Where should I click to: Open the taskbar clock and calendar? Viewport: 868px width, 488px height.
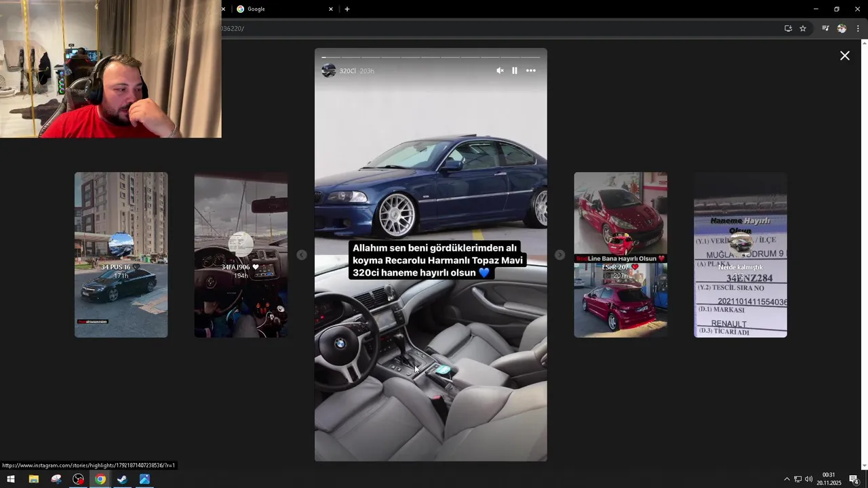click(829, 479)
